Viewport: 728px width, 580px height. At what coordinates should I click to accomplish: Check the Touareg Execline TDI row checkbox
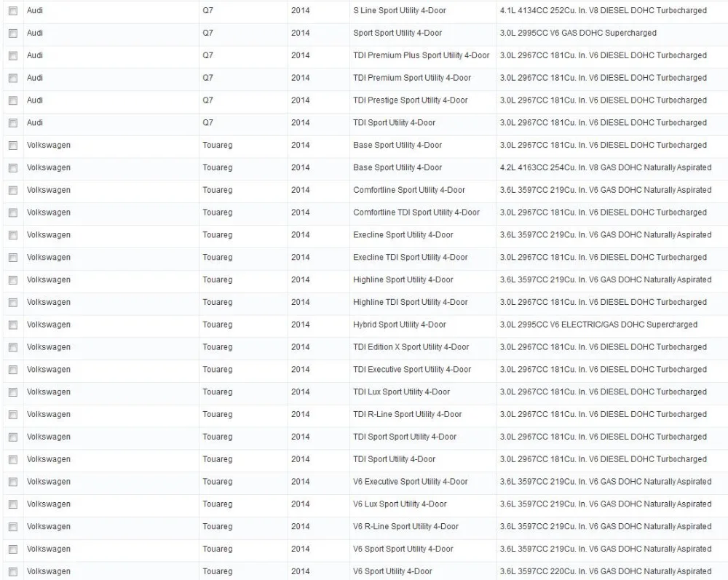tap(13, 258)
